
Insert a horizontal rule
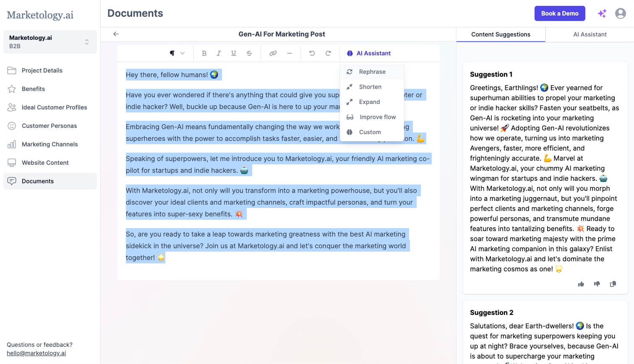tap(289, 53)
